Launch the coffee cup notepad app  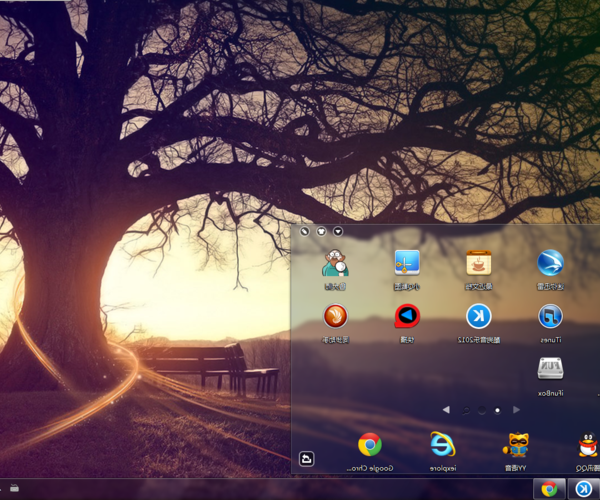[x=479, y=264]
